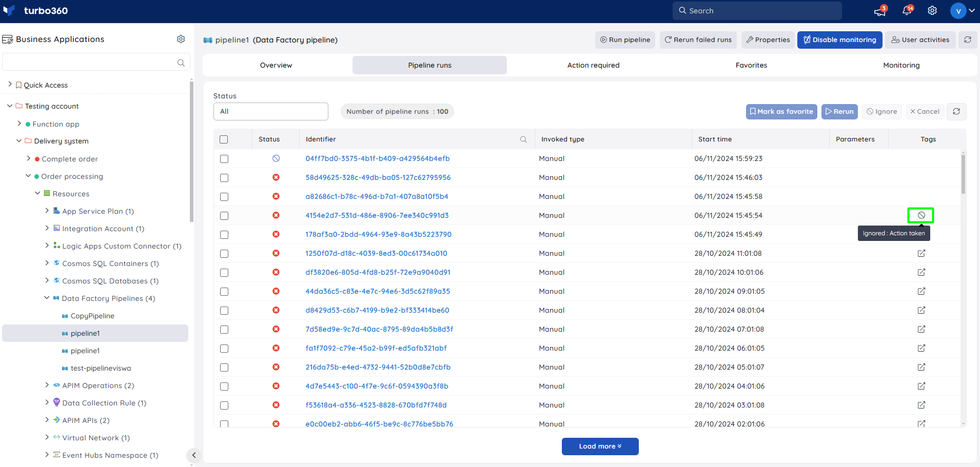Expand the Function app node

(19, 124)
